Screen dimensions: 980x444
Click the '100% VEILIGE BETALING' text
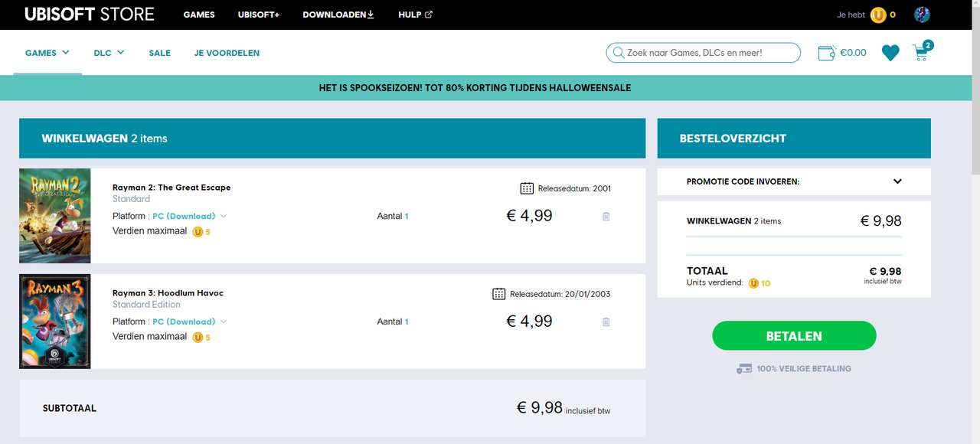(x=804, y=369)
